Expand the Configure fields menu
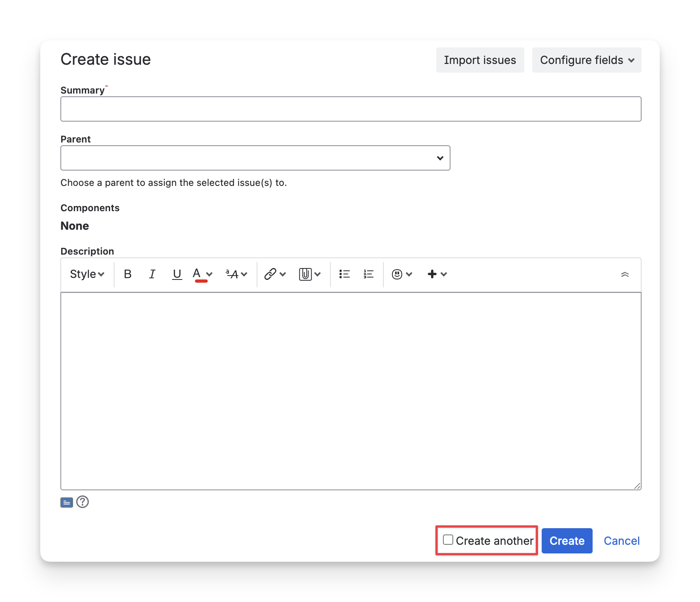 point(586,60)
